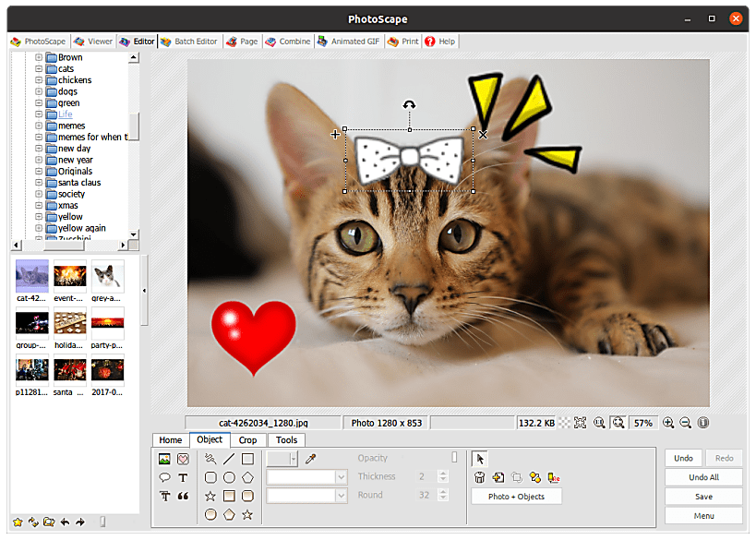Viewport: 756px width, 540px height.
Task: Click the Photo + Objects button
Action: (x=516, y=497)
